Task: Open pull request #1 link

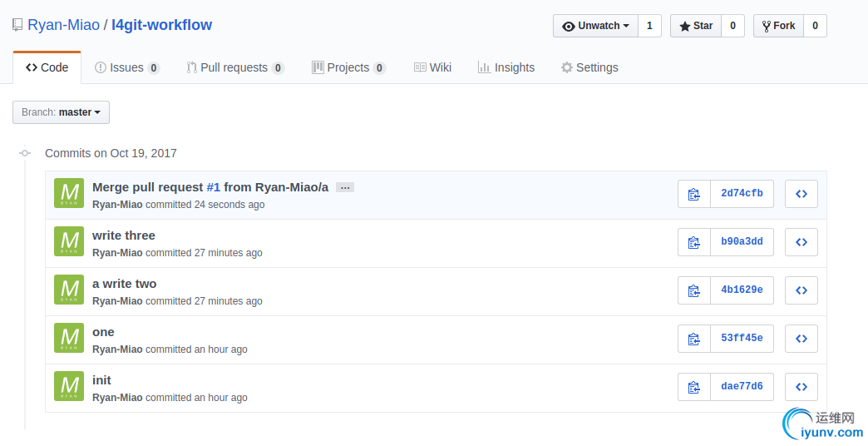Action: (x=213, y=187)
